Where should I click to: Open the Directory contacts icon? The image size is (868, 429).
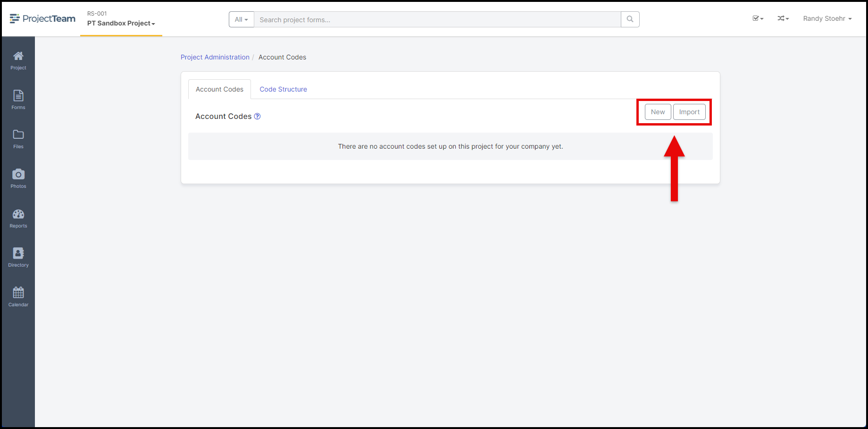(x=18, y=258)
